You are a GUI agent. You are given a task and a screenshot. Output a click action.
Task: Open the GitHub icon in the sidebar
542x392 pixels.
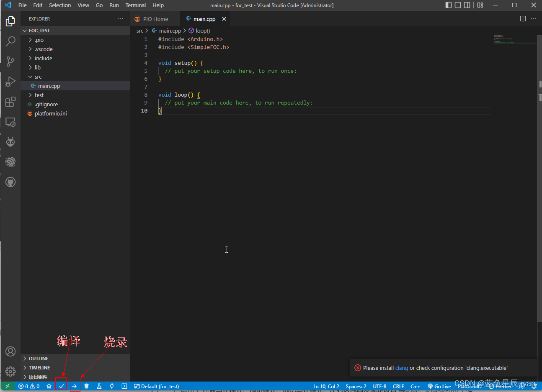tap(10, 182)
